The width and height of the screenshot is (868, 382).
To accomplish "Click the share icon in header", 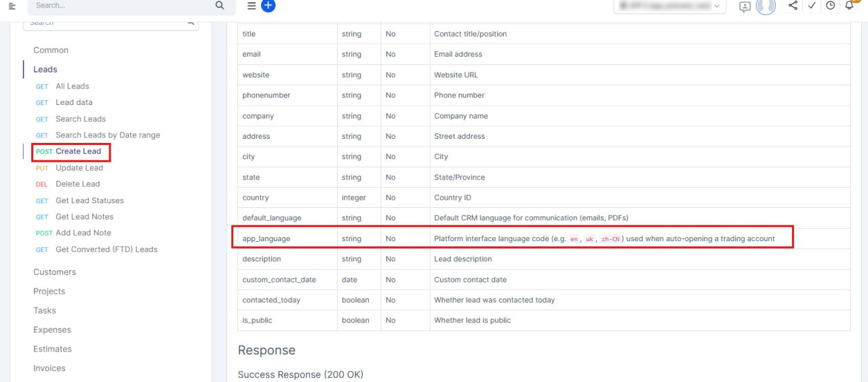I will coord(793,5).
